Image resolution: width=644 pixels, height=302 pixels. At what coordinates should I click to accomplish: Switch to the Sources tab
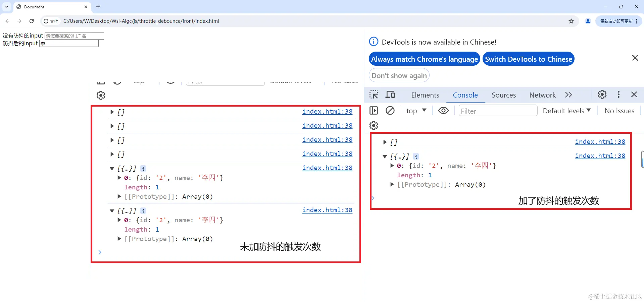click(504, 95)
